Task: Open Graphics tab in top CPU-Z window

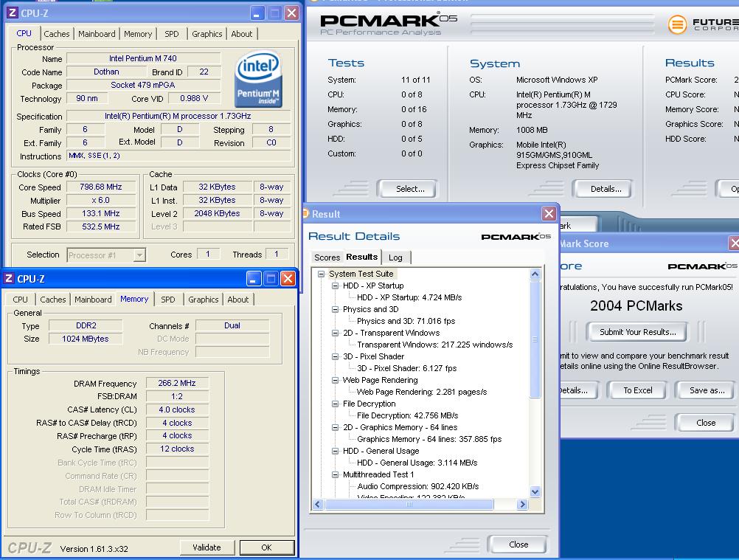Action: click(207, 34)
